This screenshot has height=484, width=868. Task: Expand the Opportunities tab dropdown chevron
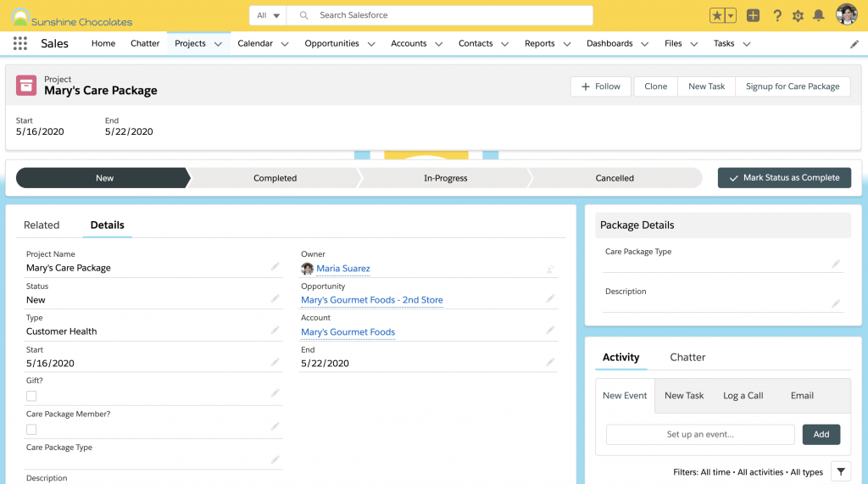point(371,44)
